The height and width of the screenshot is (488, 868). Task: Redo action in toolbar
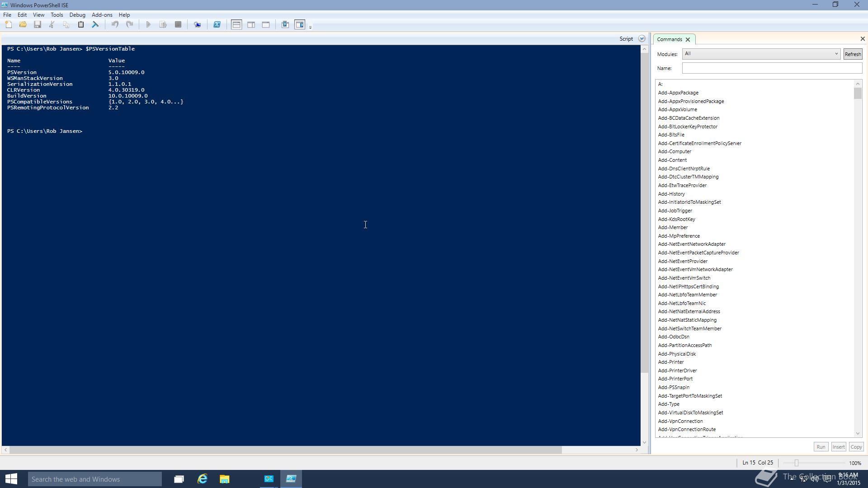click(x=130, y=25)
